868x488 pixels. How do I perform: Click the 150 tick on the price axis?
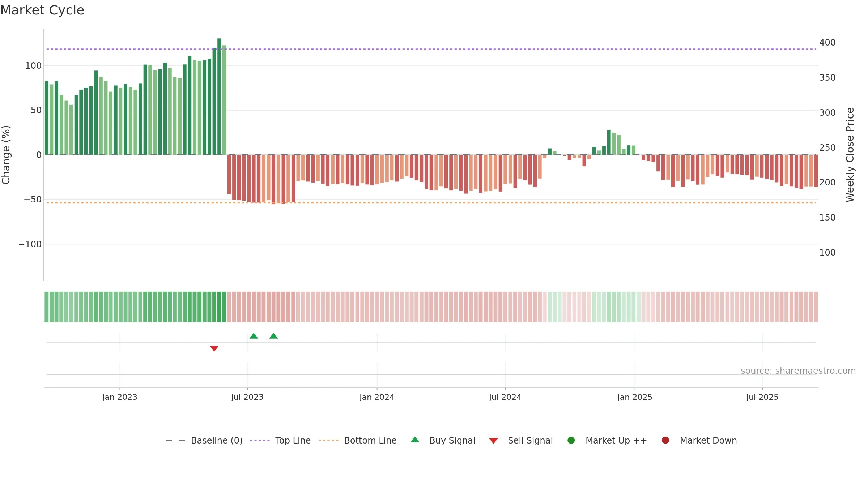[827, 218]
